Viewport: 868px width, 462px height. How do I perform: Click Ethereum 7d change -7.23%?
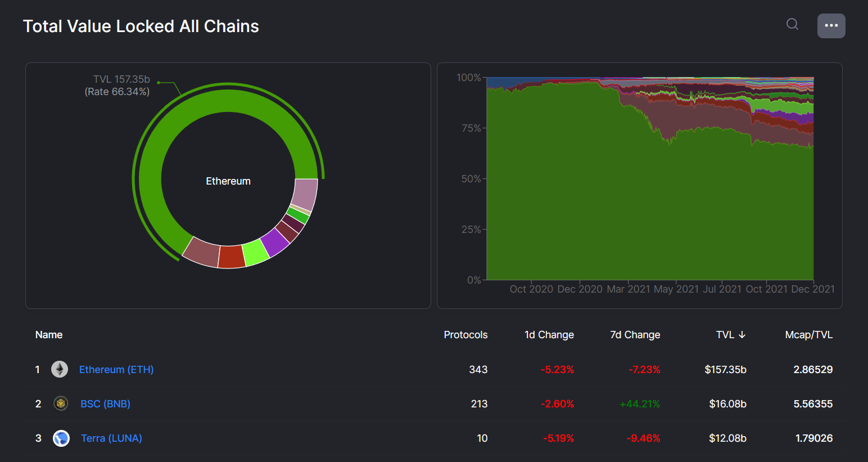pyautogui.click(x=644, y=370)
